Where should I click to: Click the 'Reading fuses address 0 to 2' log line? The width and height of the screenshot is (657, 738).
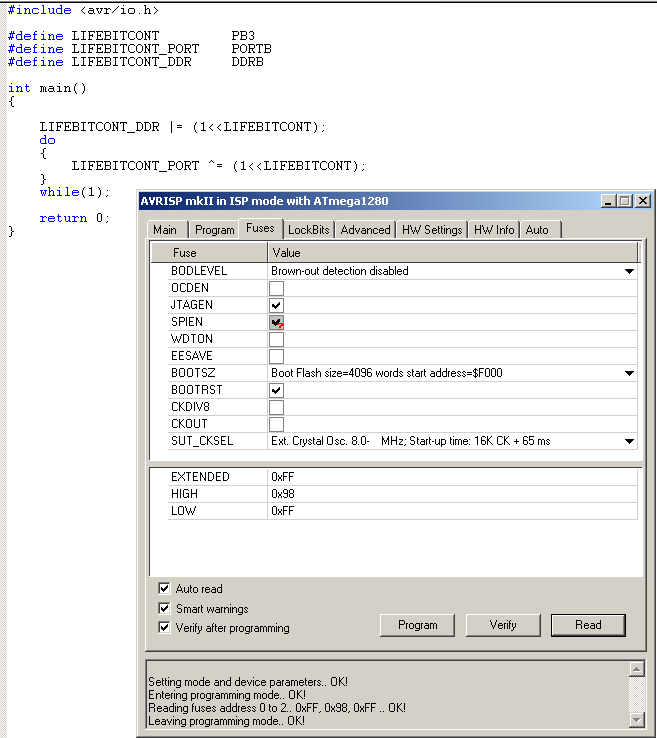click(277, 708)
